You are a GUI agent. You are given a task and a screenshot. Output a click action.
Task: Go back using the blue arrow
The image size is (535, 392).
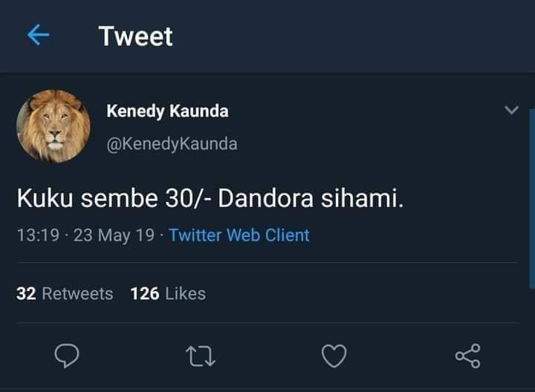(38, 35)
